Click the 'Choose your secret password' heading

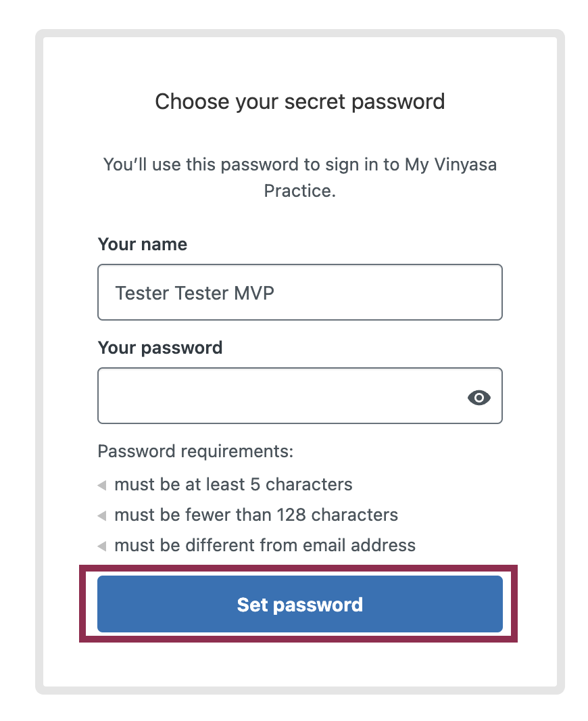tap(299, 101)
